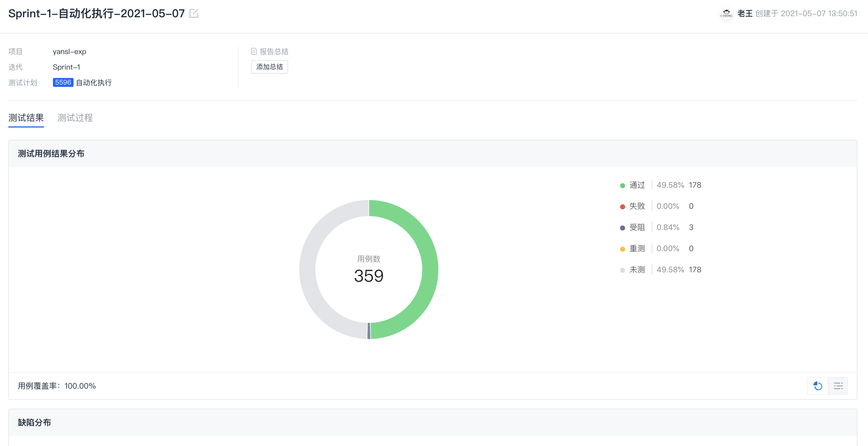
Task: Click the 未测 legend label
Action: pos(637,270)
